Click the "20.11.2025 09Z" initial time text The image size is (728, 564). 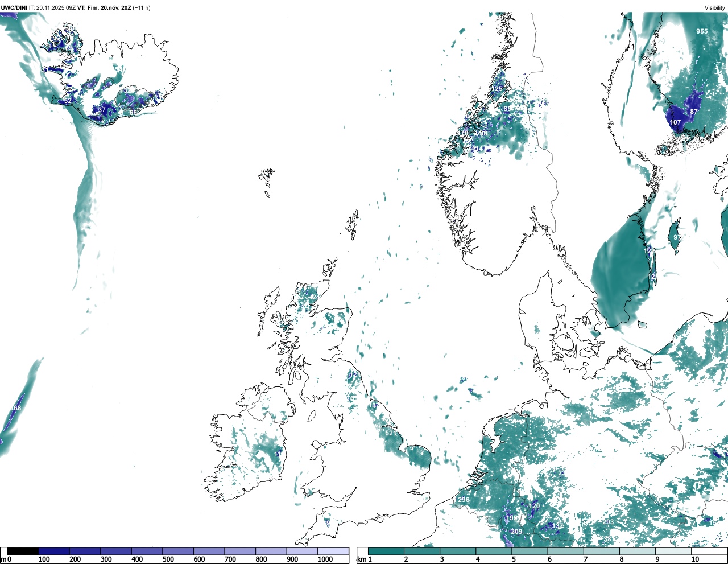(x=56, y=8)
